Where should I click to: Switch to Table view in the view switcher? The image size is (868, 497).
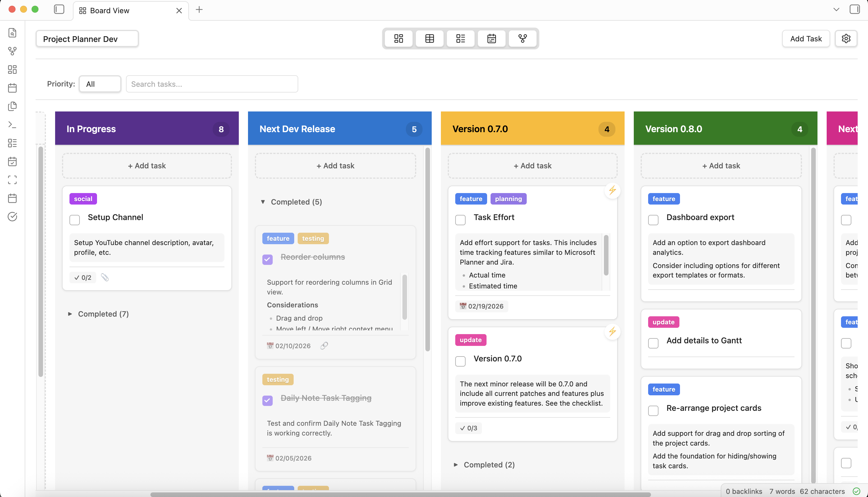click(429, 38)
